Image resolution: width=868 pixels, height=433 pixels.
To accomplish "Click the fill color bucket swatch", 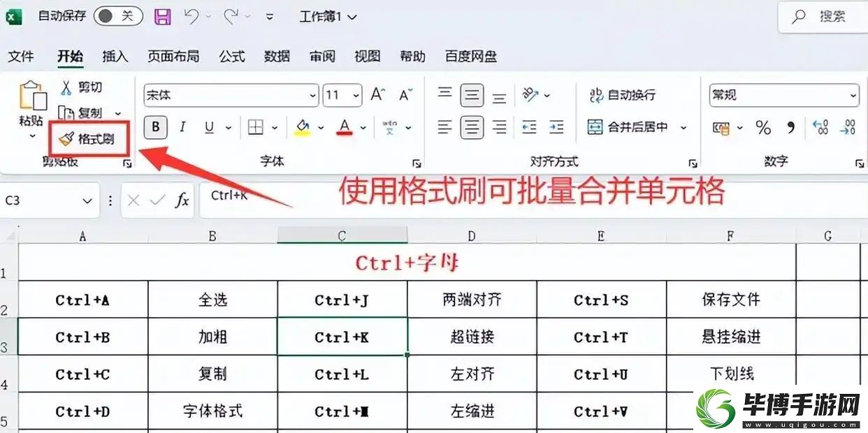I will [x=302, y=127].
